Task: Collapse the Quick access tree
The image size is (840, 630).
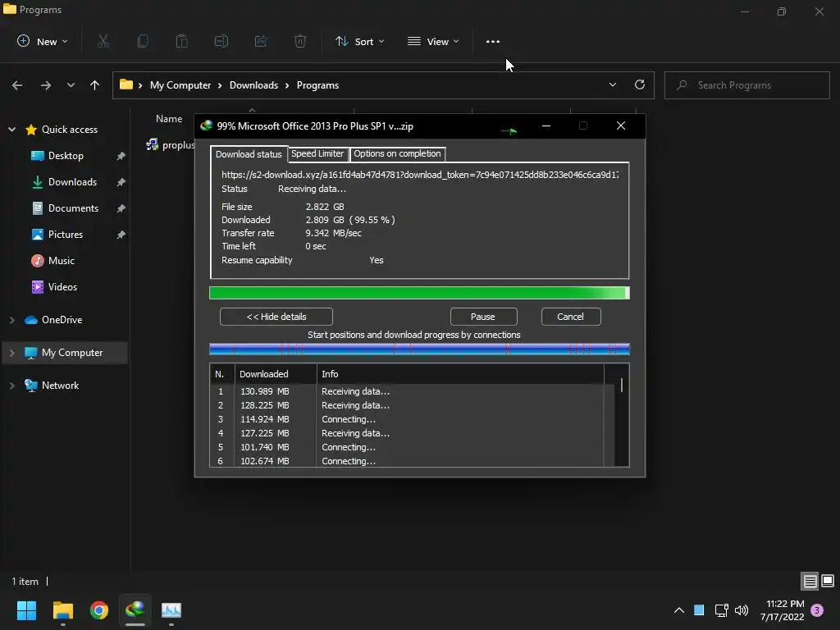Action: [11, 129]
